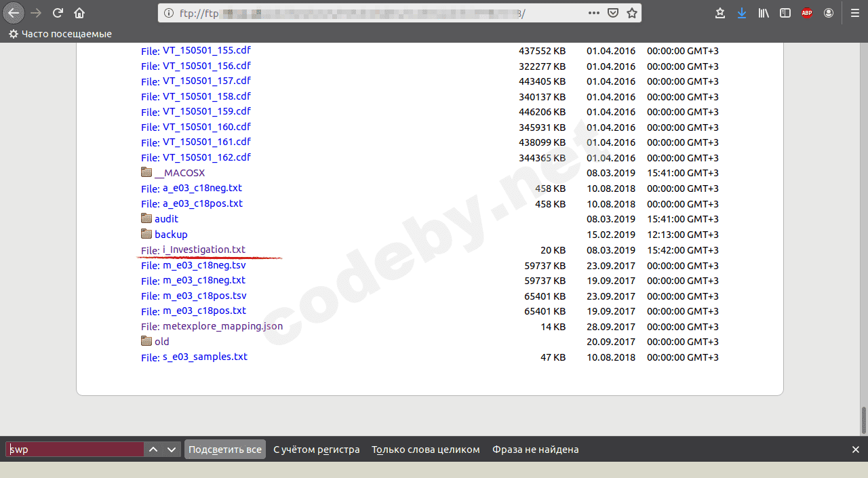The width and height of the screenshot is (868, 478).
Task: Click time 12:13:00 GMT+3
Action: coord(683,235)
